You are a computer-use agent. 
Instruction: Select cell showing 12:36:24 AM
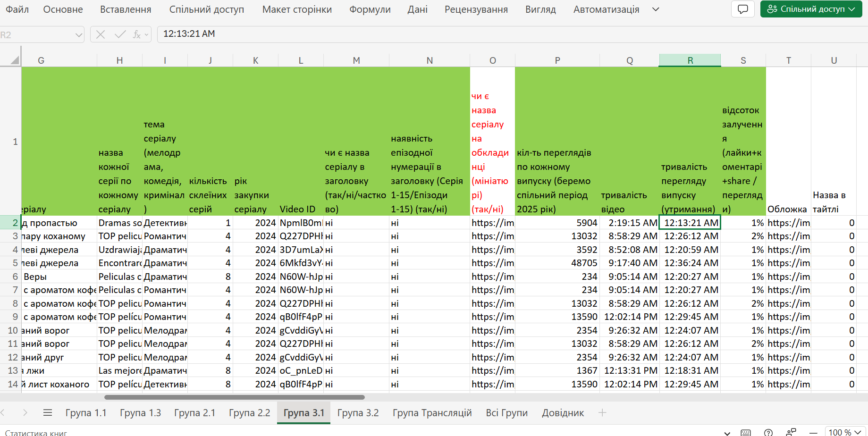[x=690, y=263]
